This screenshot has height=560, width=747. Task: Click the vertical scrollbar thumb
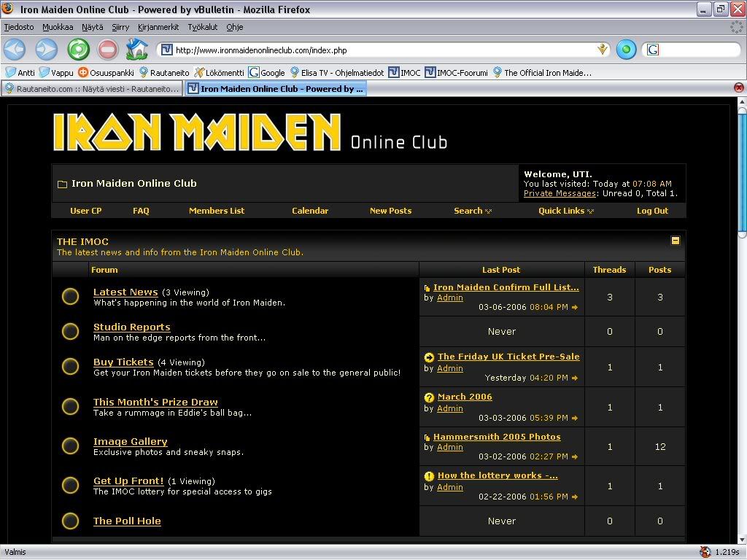pyautogui.click(x=742, y=171)
